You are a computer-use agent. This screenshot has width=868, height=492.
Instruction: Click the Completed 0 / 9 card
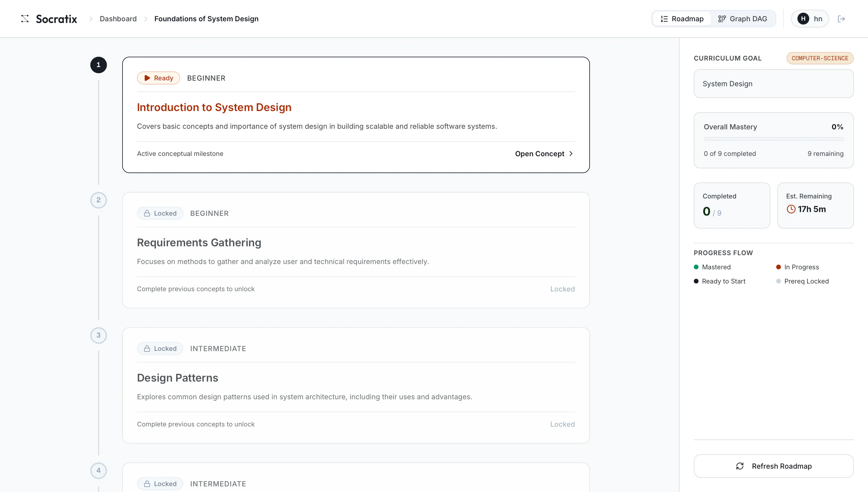pos(732,206)
